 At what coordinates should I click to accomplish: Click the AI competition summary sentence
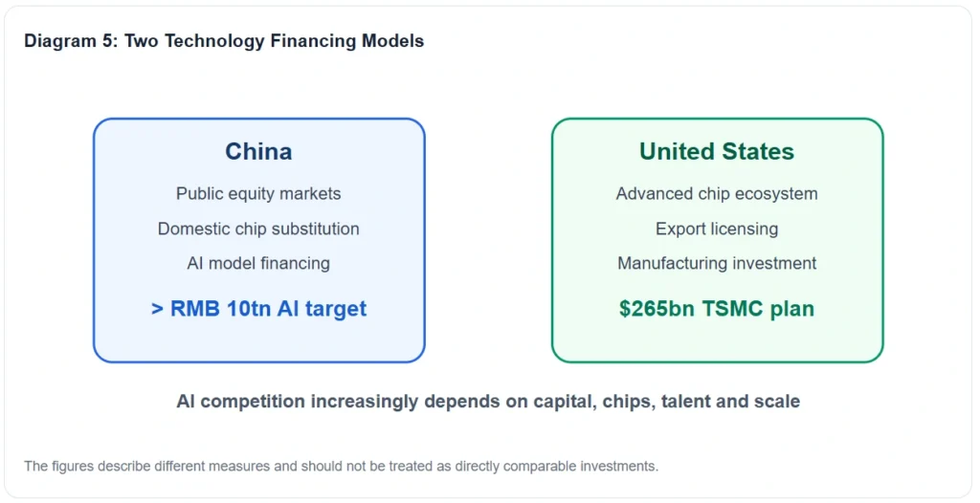coord(488,401)
